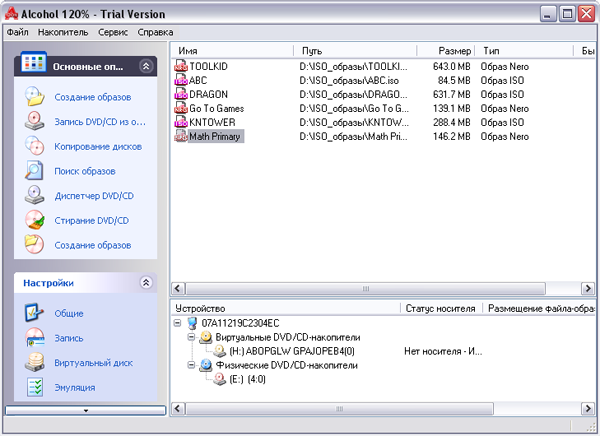This screenshot has width=600, height=436.
Task: Click the device pane horizontal scrollbar thumb
Action: tap(339, 408)
